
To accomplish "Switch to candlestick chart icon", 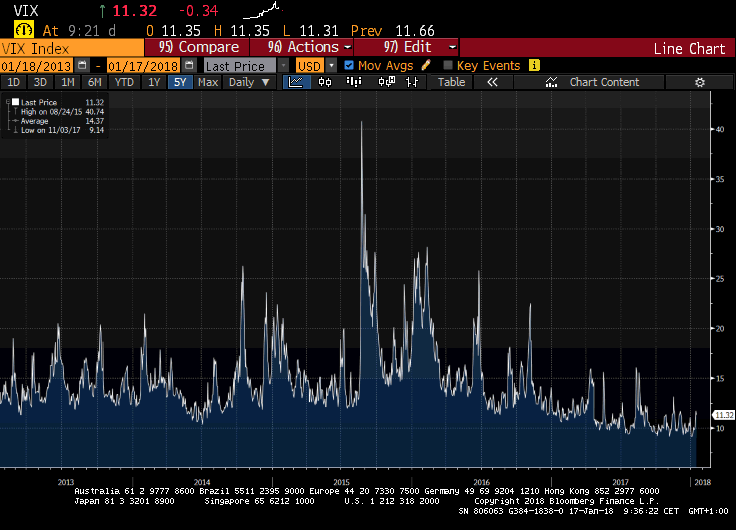I will pyautogui.click(x=324, y=82).
